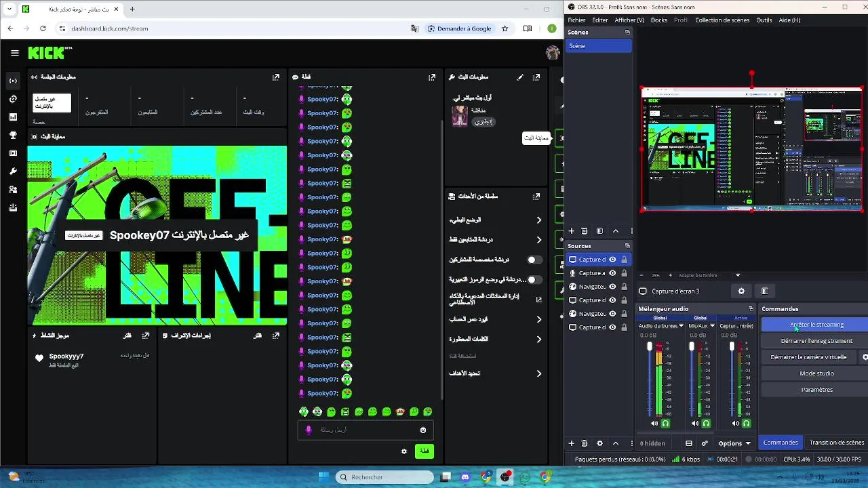Open the trophy achievements icon in Kick sidebar
The image size is (868, 488).
coord(13,136)
